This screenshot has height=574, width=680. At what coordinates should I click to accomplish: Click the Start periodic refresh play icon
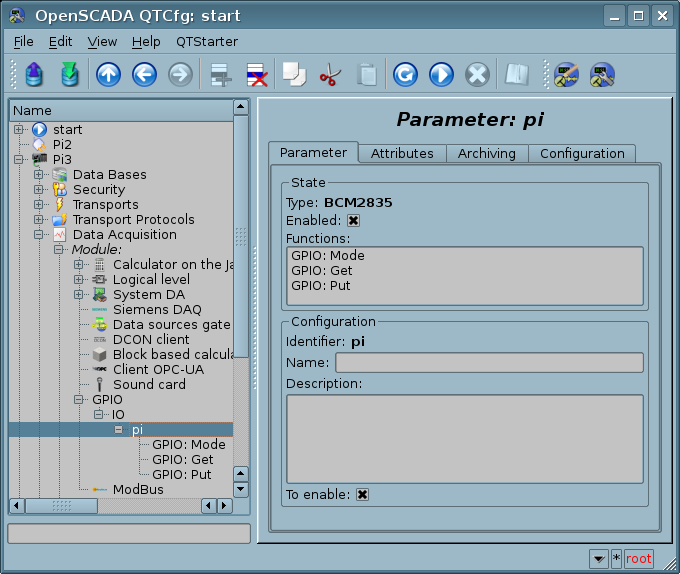441,75
